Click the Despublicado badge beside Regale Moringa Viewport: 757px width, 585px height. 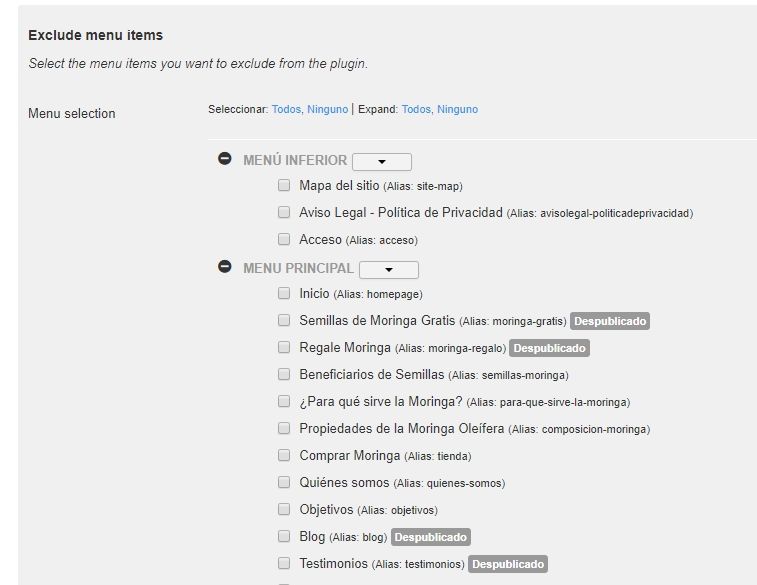(x=549, y=348)
